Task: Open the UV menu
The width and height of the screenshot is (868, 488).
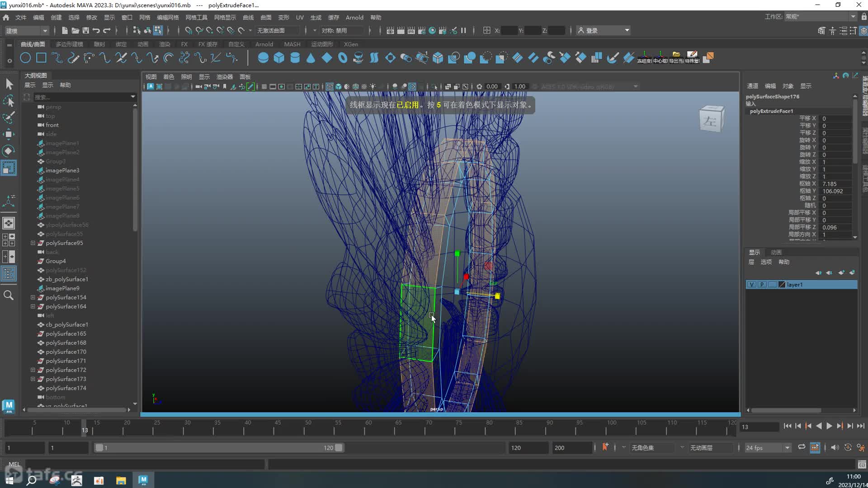Action: (x=300, y=17)
